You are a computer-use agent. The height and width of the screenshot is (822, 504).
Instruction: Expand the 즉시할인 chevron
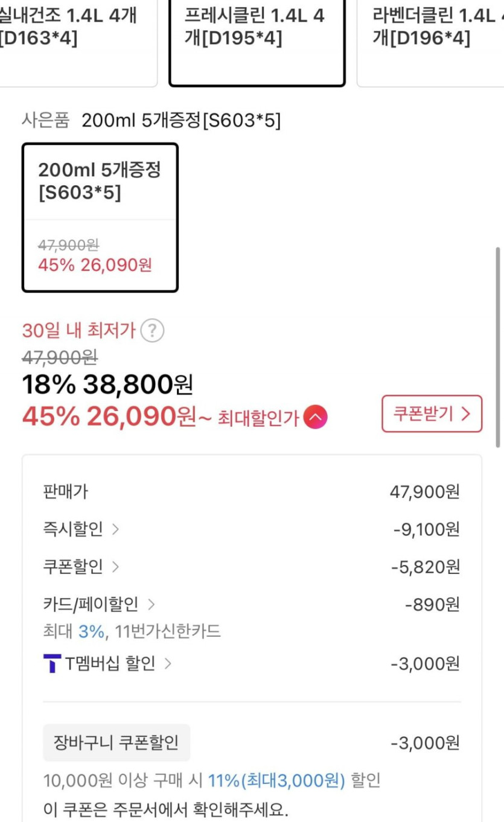(x=115, y=529)
